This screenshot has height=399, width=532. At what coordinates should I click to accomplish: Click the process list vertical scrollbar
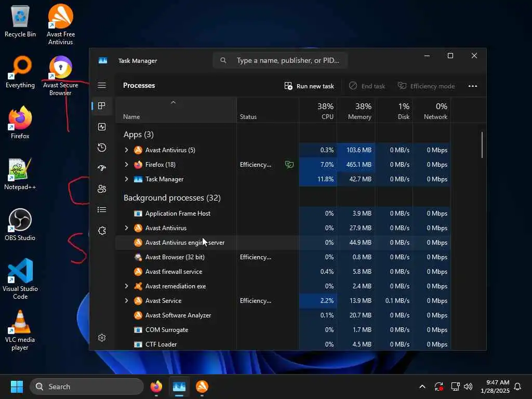[482, 145]
